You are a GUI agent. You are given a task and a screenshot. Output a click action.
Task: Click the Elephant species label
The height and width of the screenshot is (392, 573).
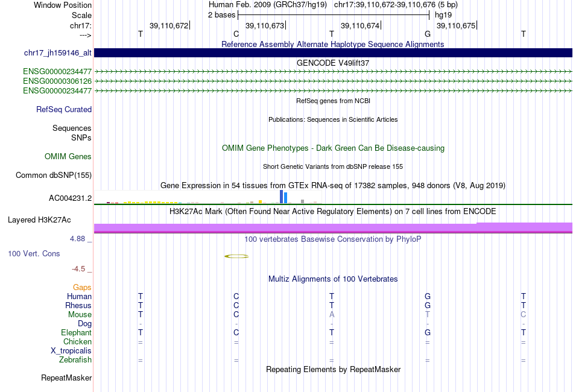[77, 333]
